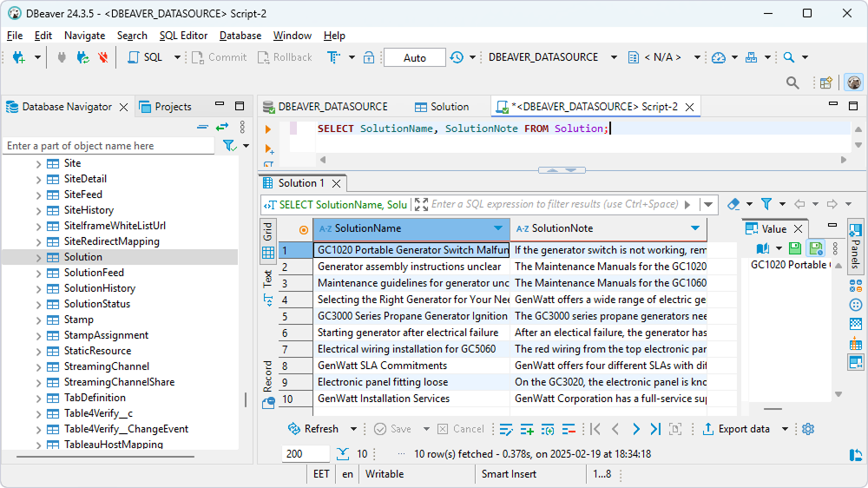Expand the SolutionFeed tree node
Viewport: 868px width, 488px height.
38,273
